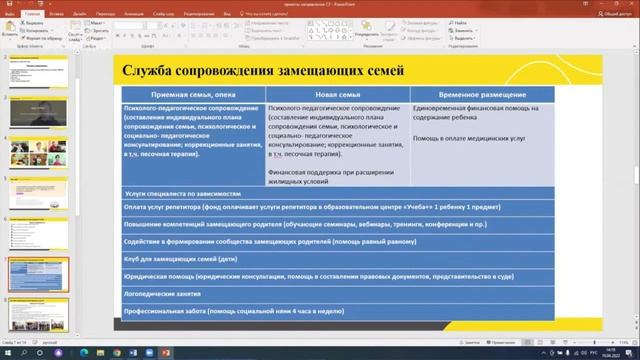Open Google Chrome from taskbar

[117, 353]
